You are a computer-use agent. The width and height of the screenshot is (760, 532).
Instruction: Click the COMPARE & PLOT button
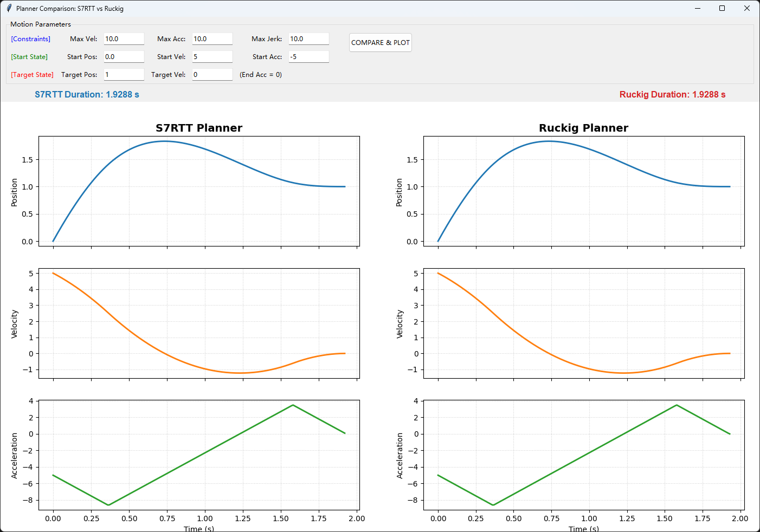point(380,43)
